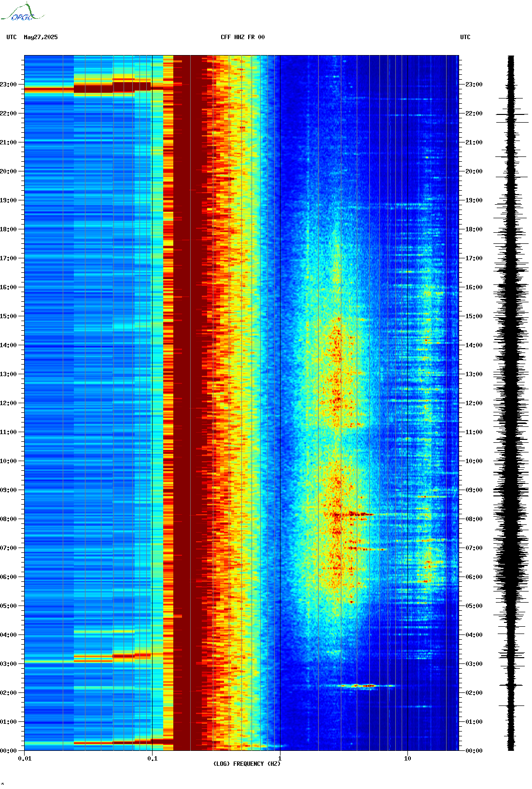Click the right-axis 13:00 time label
Screen dimensions: 532x789
474,374
